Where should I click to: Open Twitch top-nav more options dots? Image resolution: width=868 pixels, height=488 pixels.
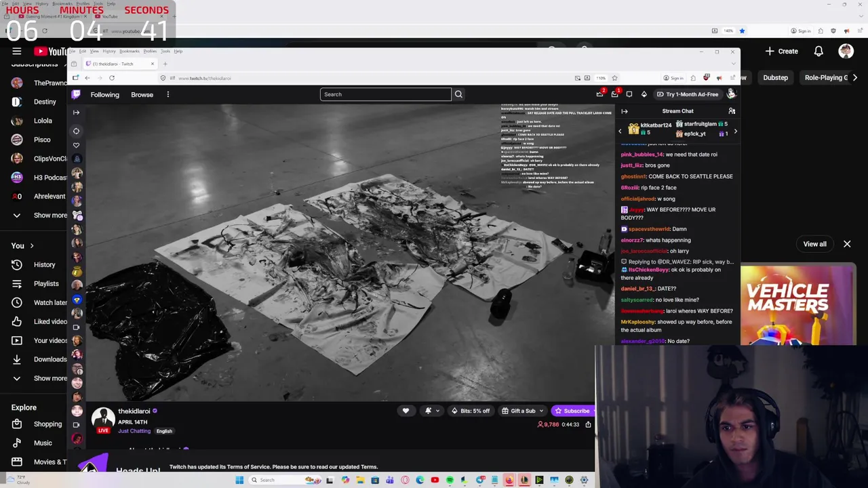(167, 94)
